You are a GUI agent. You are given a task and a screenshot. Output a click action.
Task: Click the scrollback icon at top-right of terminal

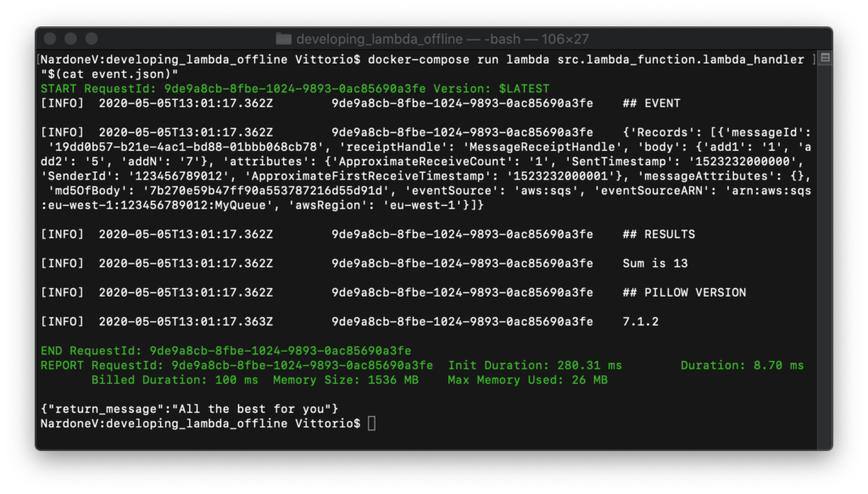(x=825, y=58)
